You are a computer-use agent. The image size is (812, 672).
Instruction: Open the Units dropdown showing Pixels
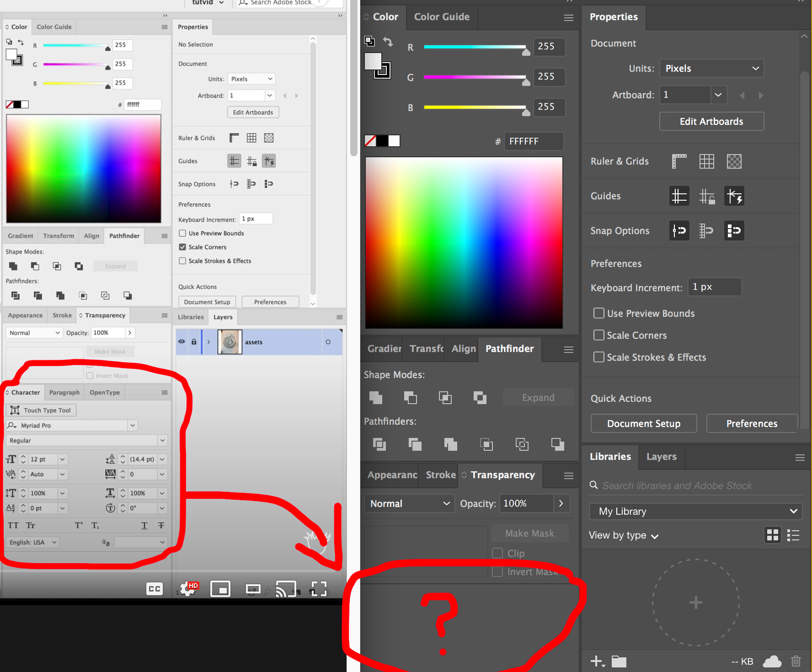click(x=711, y=68)
